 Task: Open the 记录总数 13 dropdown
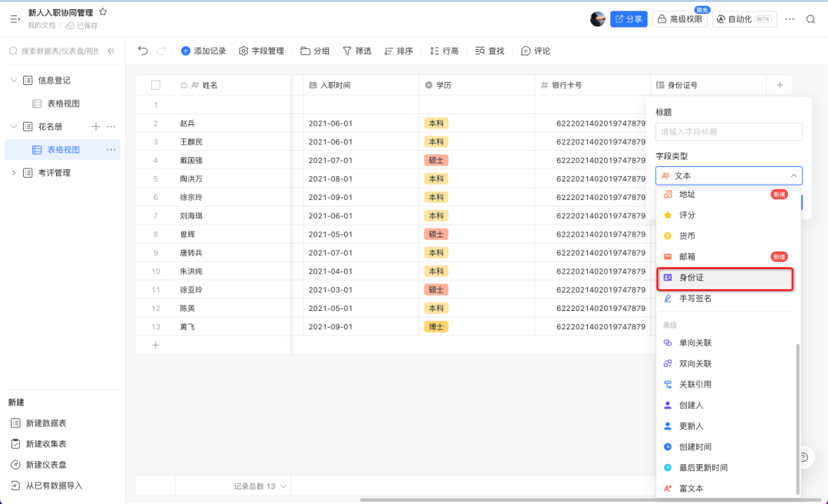[261, 486]
